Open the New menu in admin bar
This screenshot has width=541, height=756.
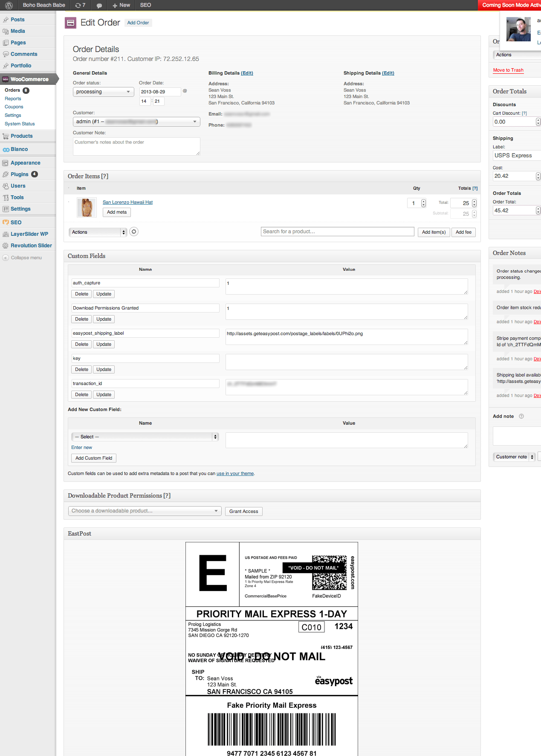click(x=121, y=5)
